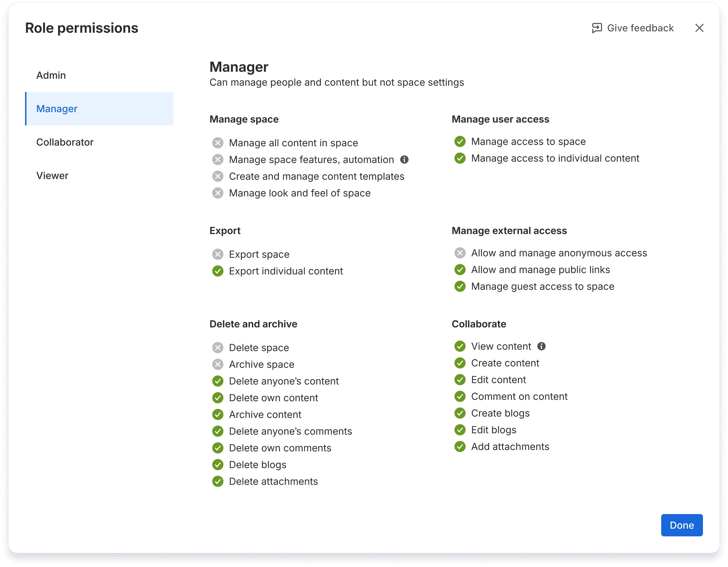
Task: Click 'Delete anyone's comments' text
Action: [x=291, y=431]
